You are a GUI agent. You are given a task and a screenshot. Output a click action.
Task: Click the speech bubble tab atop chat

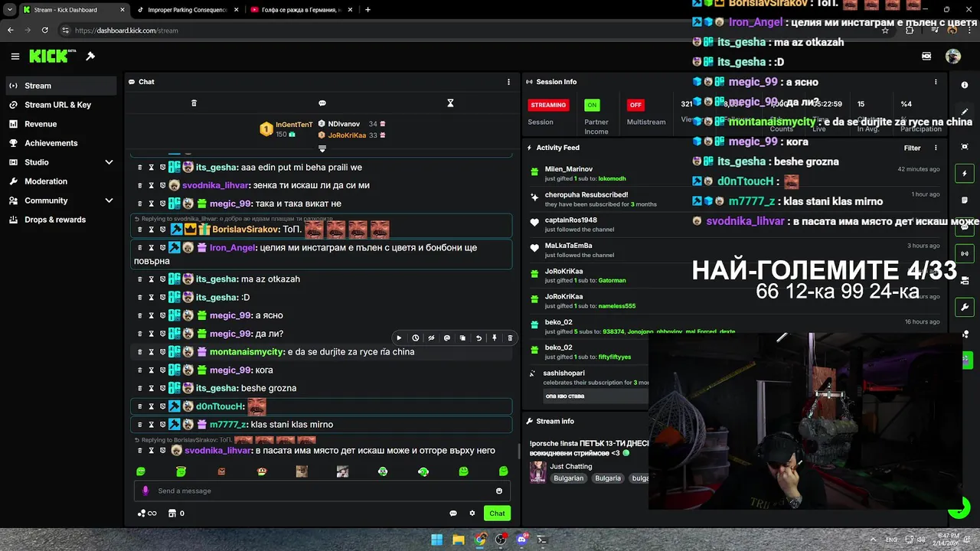(x=322, y=103)
